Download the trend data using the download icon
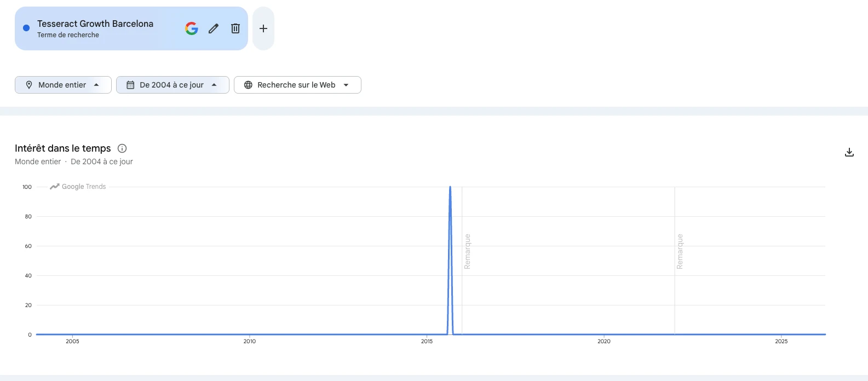The height and width of the screenshot is (381, 868). tap(849, 152)
